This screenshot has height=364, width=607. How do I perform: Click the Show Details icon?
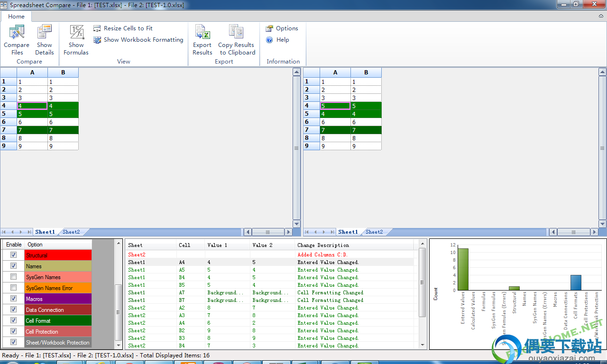44,32
